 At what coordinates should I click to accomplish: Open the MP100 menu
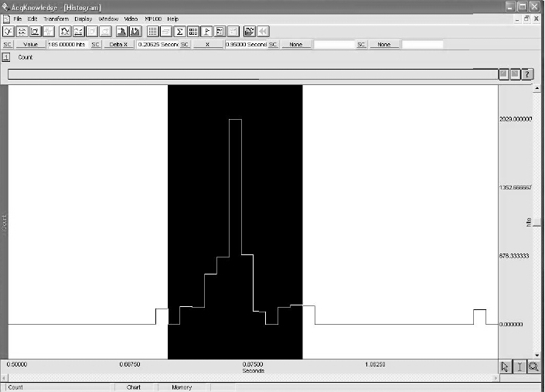[x=153, y=19]
